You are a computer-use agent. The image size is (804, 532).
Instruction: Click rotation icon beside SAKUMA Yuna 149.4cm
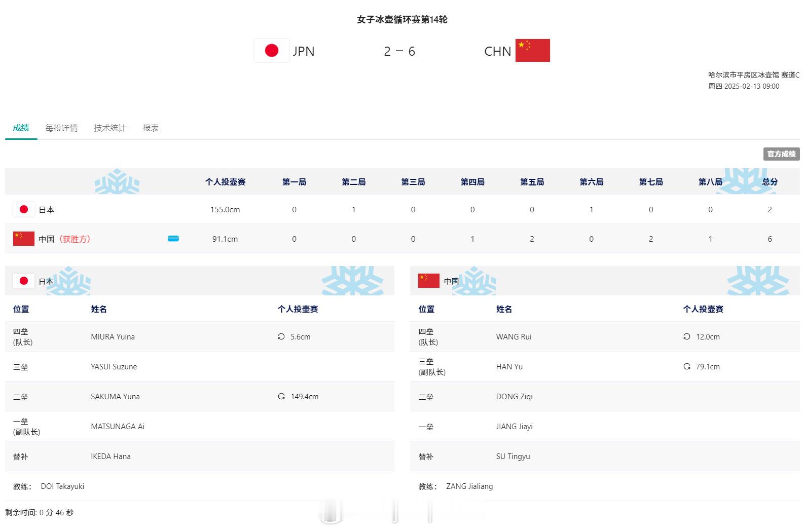pos(281,396)
